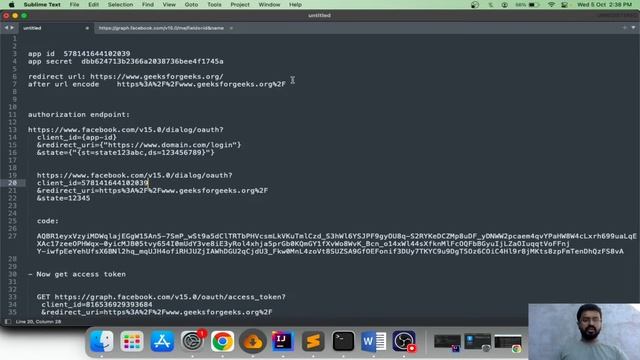This screenshot has height=360, width=640.
Task: Open the tab list dropdown arrow
Action: (633, 28)
